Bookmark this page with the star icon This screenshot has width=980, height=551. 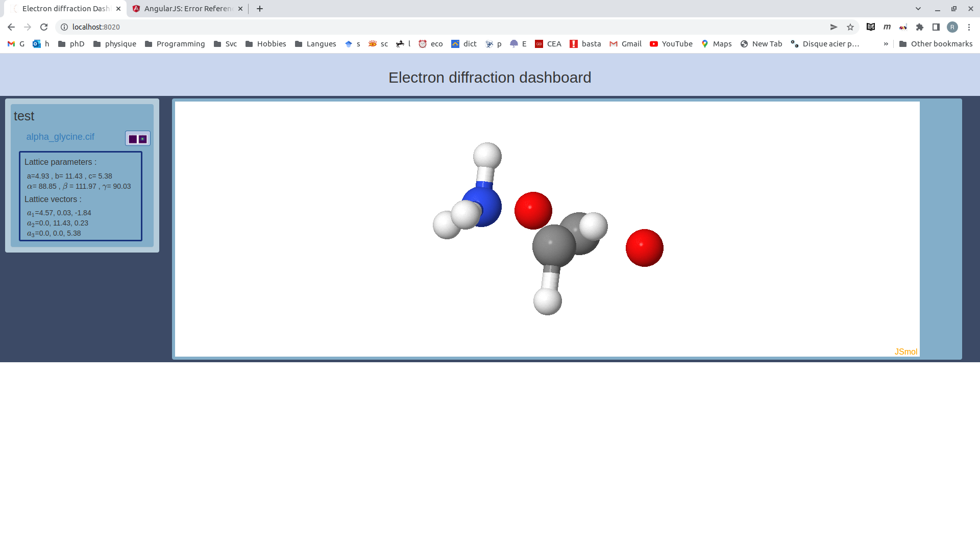point(850,27)
